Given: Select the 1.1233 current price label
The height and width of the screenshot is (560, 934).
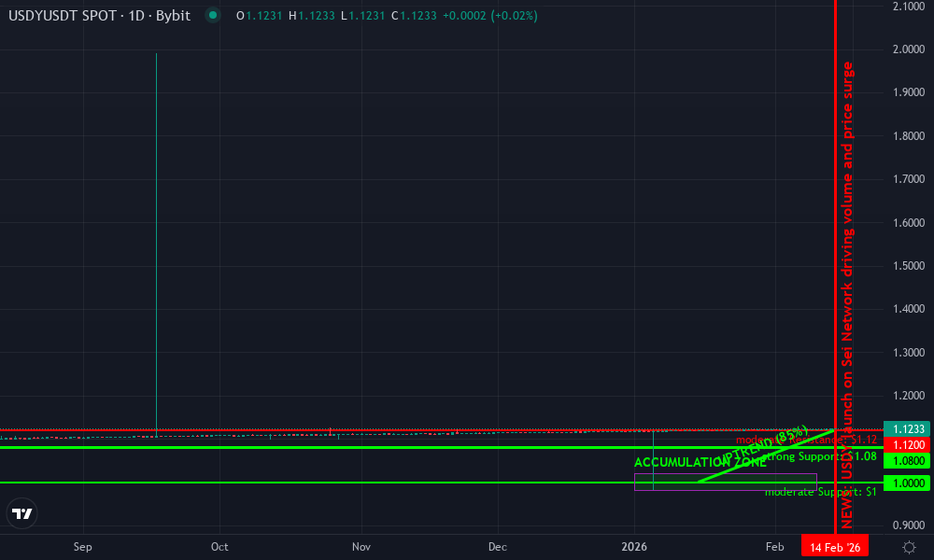Looking at the screenshot, I should coord(907,427).
